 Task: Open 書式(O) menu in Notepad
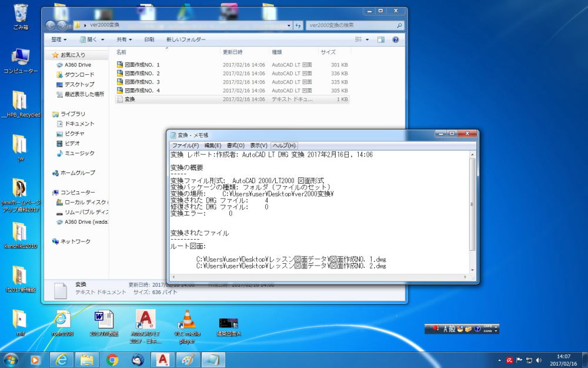pyautogui.click(x=236, y=145)
